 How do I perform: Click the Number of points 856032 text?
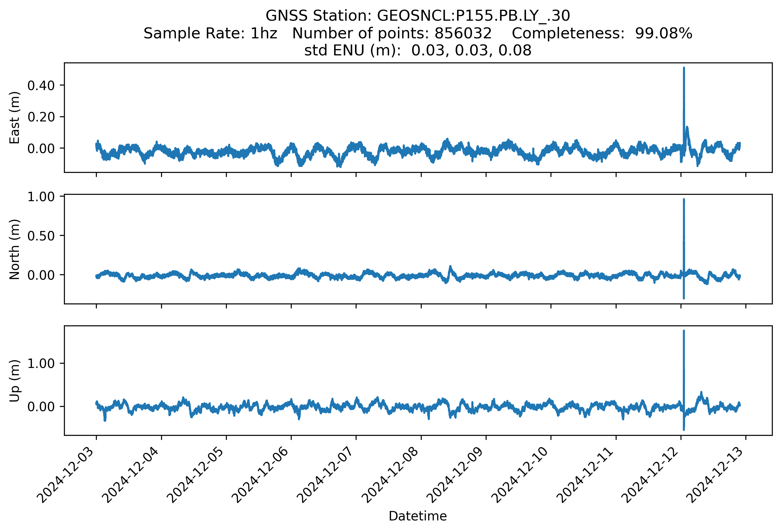point(392,33)
